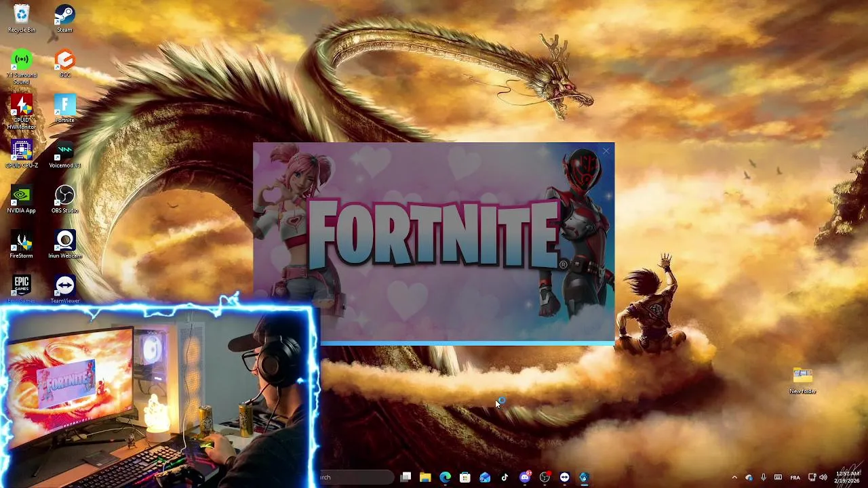Viewport: 868px width, 488px height.
Task: Open the 7.1 Surround Sound shortcut
Action: pyautogui.click(x=21, y=66)
